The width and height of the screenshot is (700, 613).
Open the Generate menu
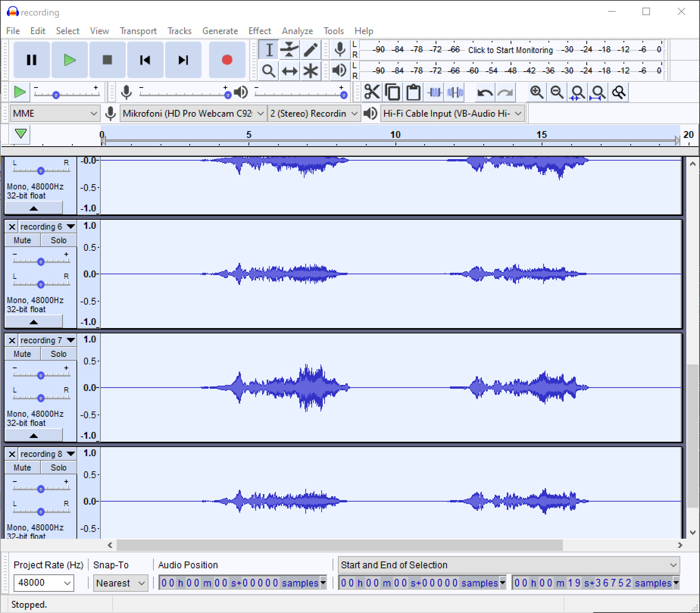tap(220, 31)
